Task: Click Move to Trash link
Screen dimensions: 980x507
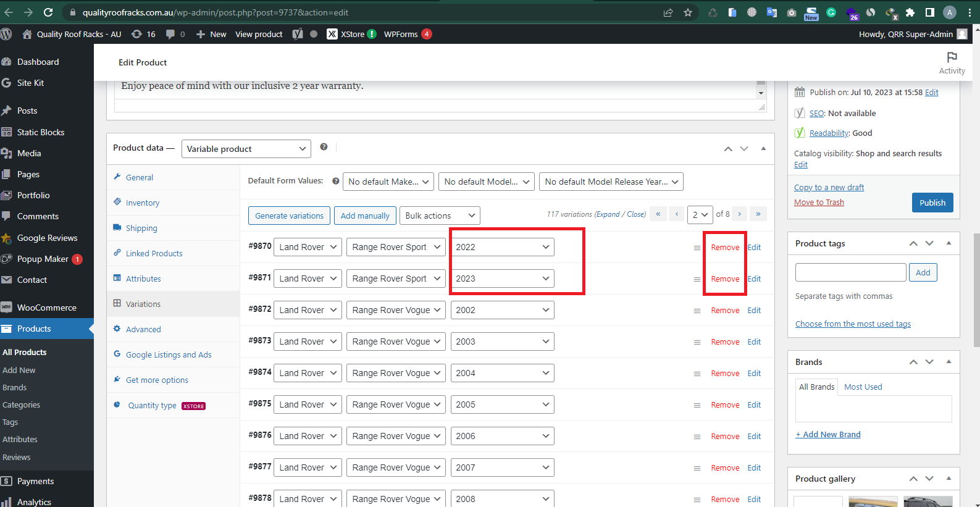Action: pos(819,202)
